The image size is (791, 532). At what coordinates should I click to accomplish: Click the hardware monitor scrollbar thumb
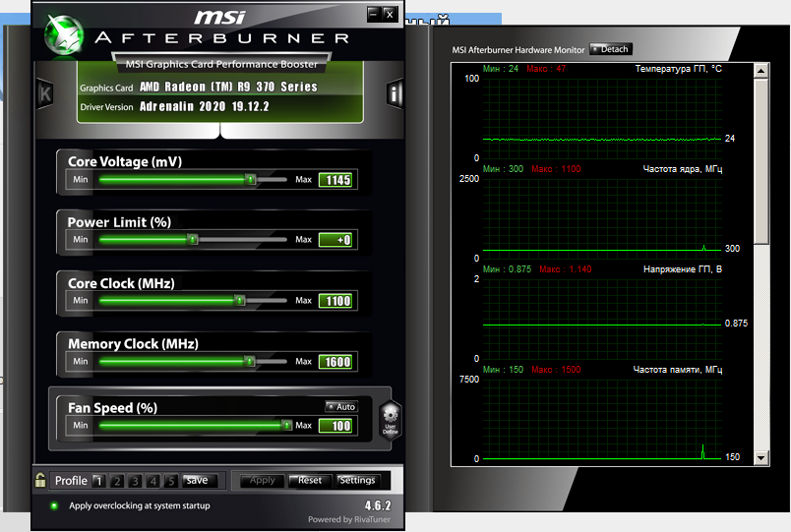point(761,161)
